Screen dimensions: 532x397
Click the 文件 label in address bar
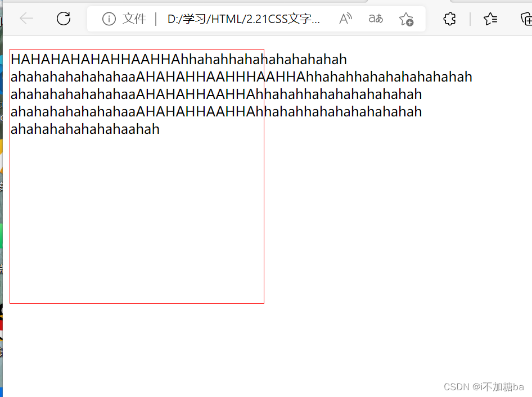tap(134, 19)
